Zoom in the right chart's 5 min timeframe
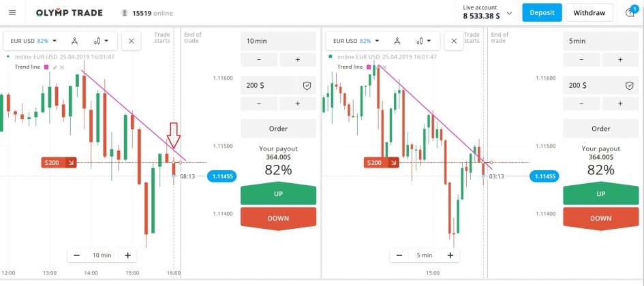Image resolution: width=644 pixels, height=286 pixels. pos(450,255)
